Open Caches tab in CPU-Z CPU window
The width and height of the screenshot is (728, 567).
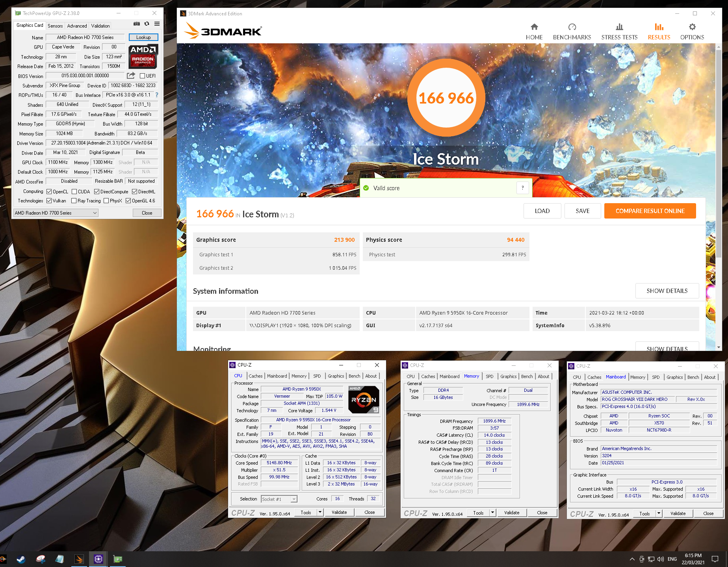[255, 376]
